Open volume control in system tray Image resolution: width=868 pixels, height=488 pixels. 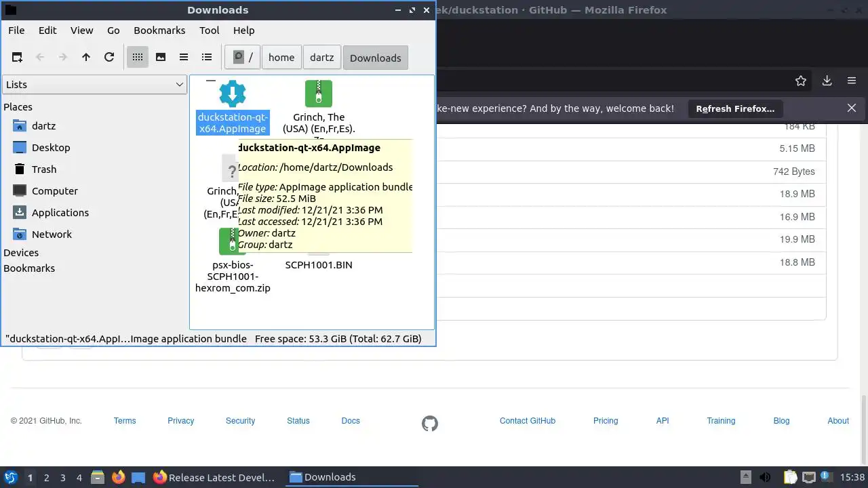coord(765,477)
